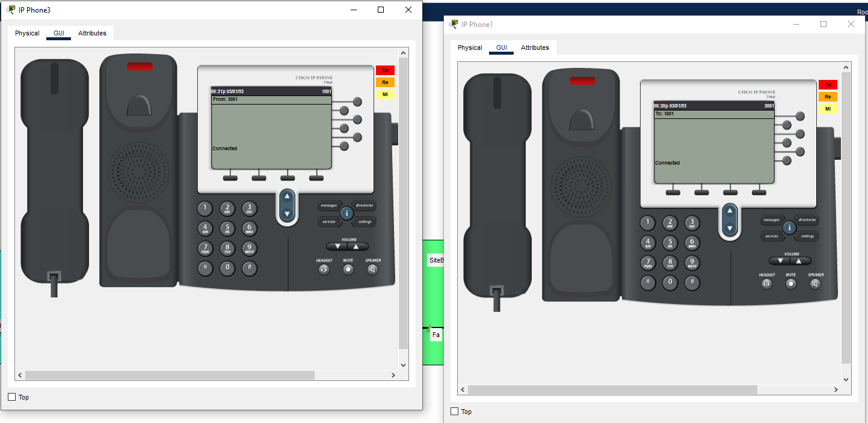Toggle the headset button on IP Phone1
Image resolution: width=868 pixels, height=423 pixels.
767,284
